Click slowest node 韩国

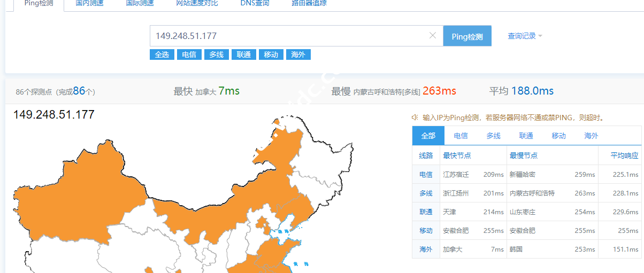(x=516, y=249)
